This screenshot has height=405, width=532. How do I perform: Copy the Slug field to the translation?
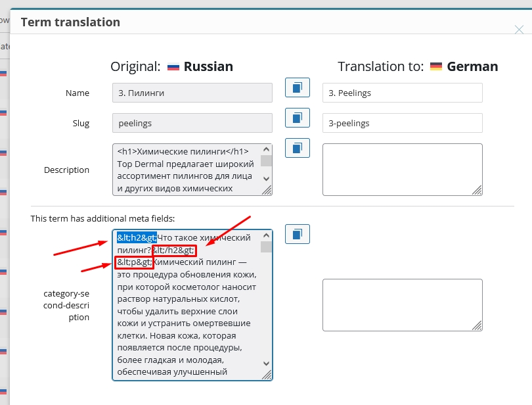[x=298, y=118]
